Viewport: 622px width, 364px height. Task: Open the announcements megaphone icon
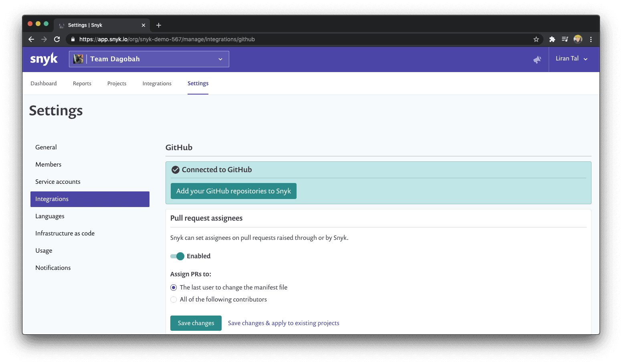tap(537, 59)
